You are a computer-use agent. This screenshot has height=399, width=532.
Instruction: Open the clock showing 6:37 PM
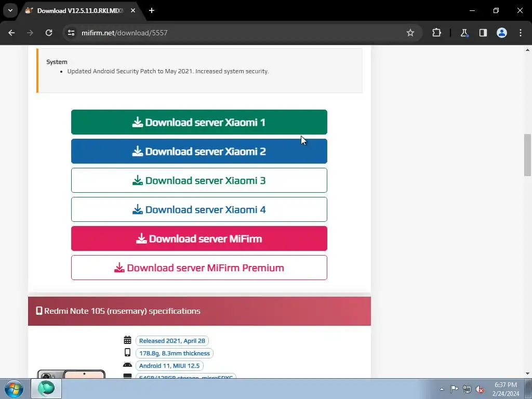pos(506,389)
